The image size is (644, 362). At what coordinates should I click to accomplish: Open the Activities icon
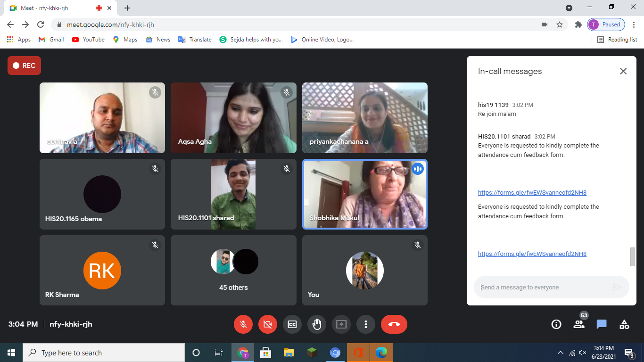[x=624, y=324]
